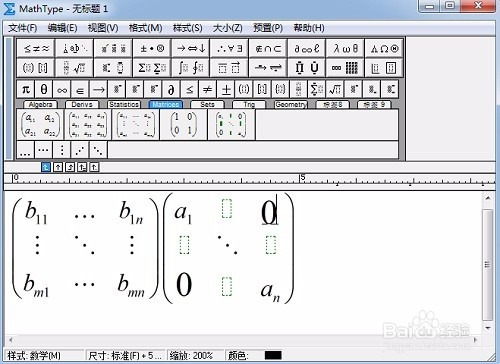This screenshot has width=500, height=364.
Task: Insert the upward diagonal ellipsis
Action: (x=80, y=150)
